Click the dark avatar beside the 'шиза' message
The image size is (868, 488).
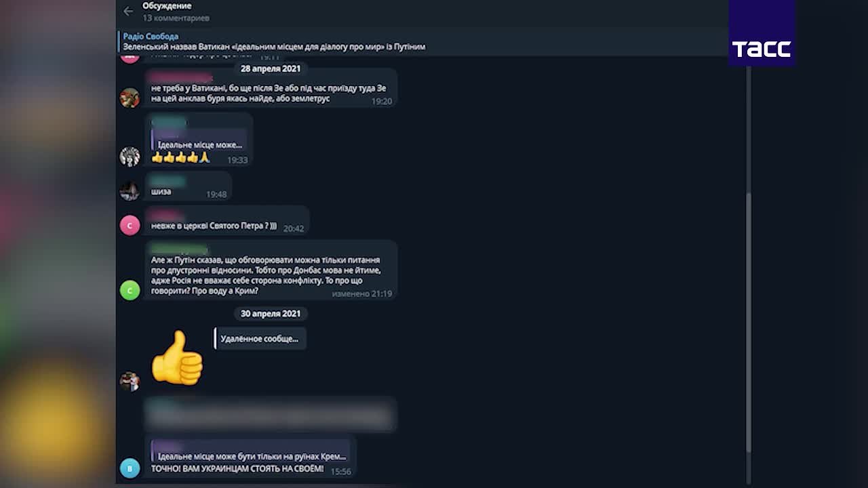[x=130, y=190]
